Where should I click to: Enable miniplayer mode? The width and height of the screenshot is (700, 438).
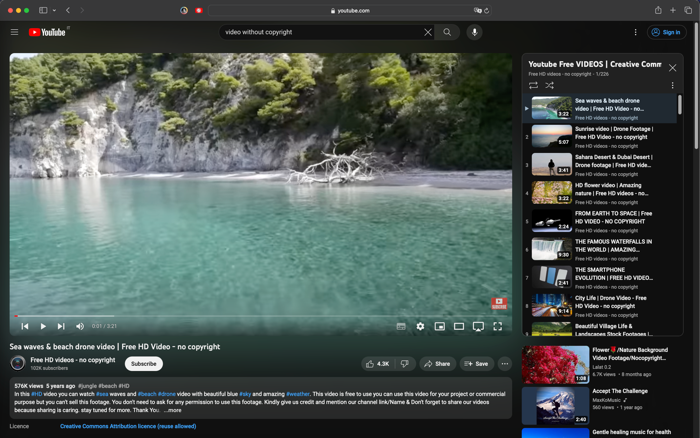(440, 326)
